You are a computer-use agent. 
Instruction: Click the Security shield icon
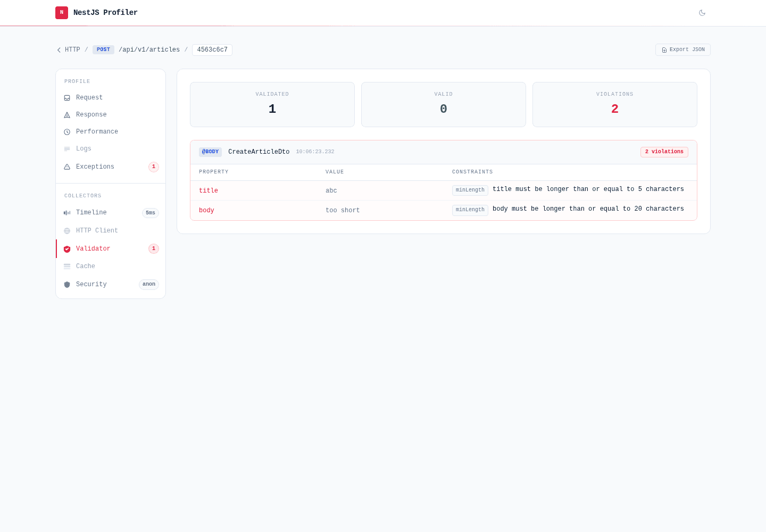pos(67,285)
